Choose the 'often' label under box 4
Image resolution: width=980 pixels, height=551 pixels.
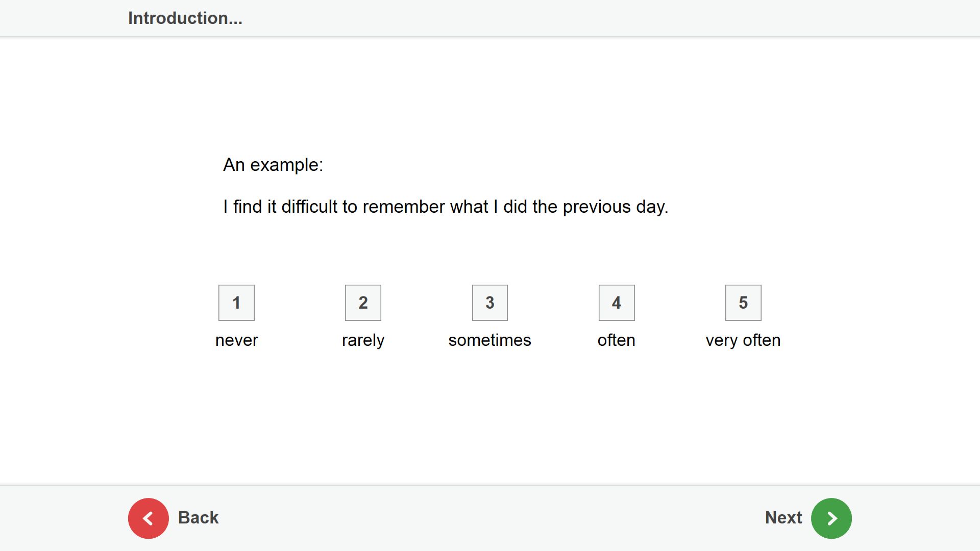click(x=617, y=340)
